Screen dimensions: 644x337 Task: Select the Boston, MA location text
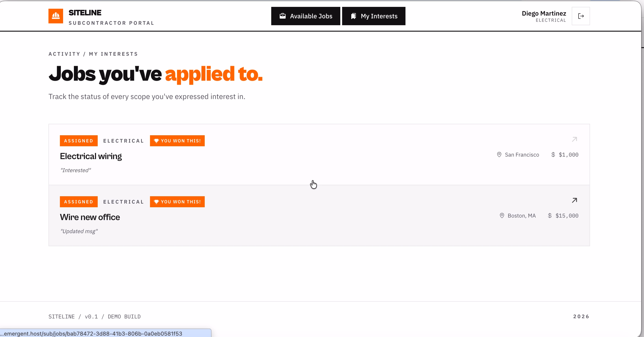[521, 216]
